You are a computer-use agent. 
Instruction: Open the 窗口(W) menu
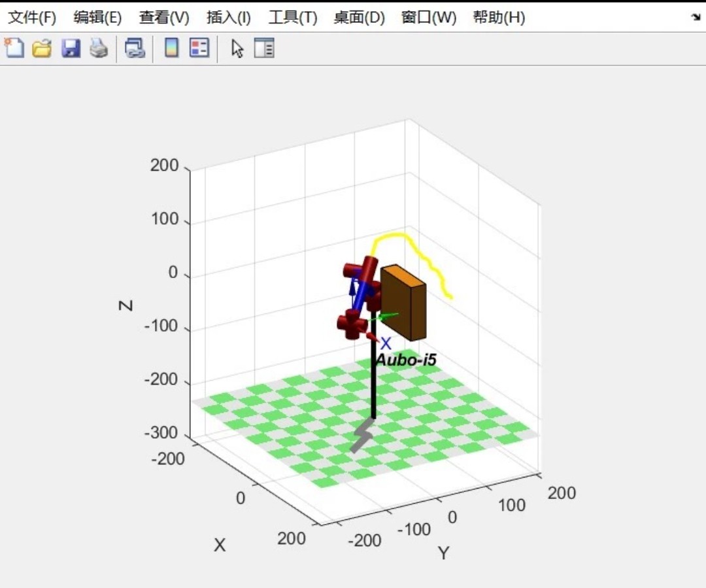click(x=429, y=18)
